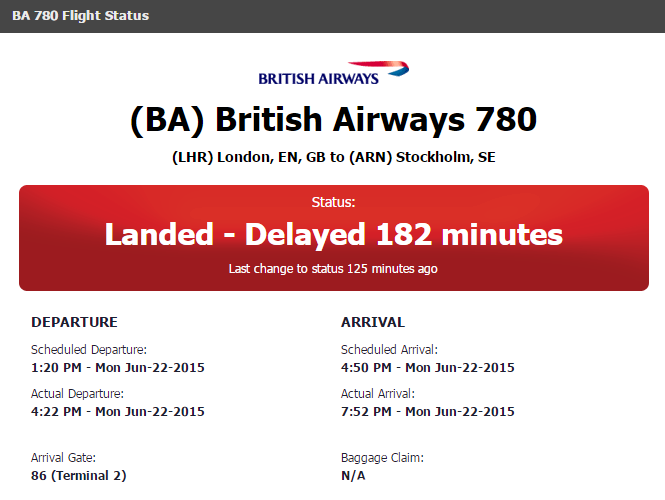This screenshot has height=500, width=665.
Task: Click the DEPARTURE section heading
Action: [x=75, y=322]
